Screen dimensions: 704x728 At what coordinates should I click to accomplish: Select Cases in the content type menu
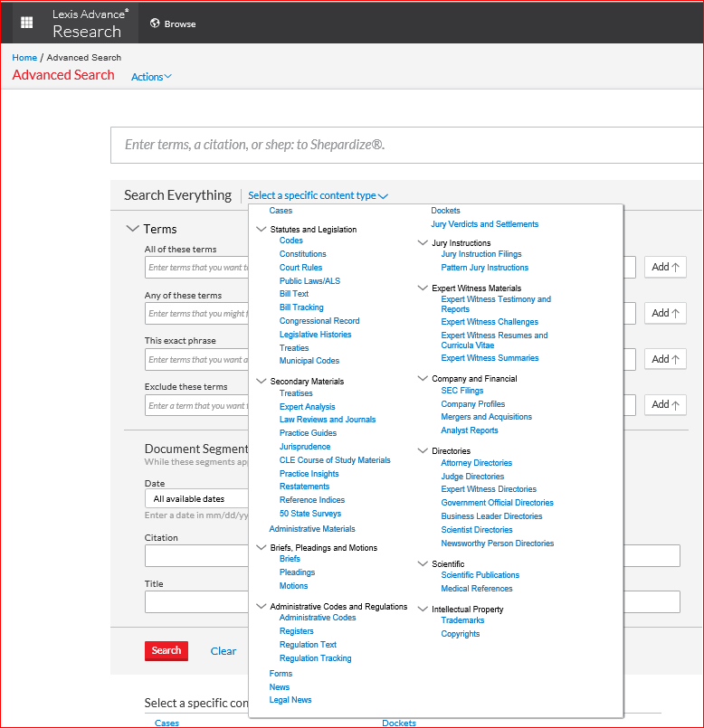[x=281, y=211]
